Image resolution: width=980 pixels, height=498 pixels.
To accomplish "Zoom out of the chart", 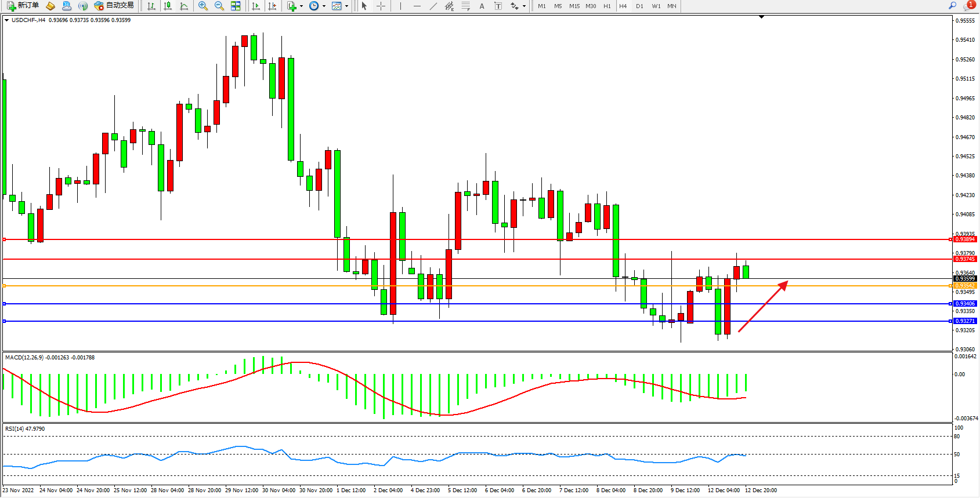I will pyautogui.click(x=219, y=6).
